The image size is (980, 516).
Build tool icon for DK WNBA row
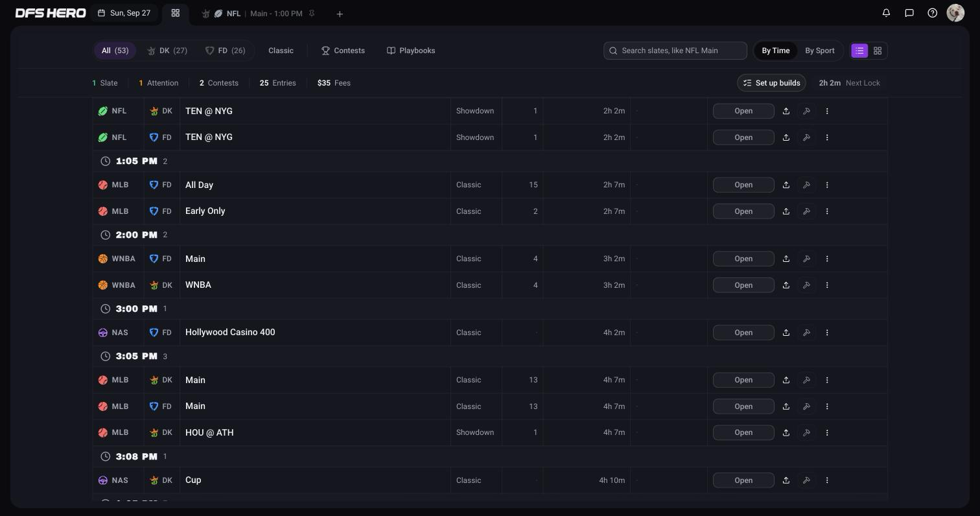click(x=806, y=285)
